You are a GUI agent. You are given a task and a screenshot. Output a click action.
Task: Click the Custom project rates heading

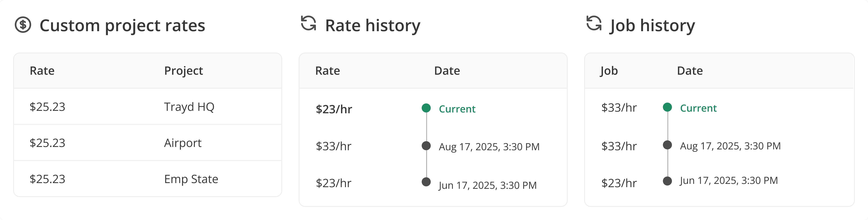122,26
